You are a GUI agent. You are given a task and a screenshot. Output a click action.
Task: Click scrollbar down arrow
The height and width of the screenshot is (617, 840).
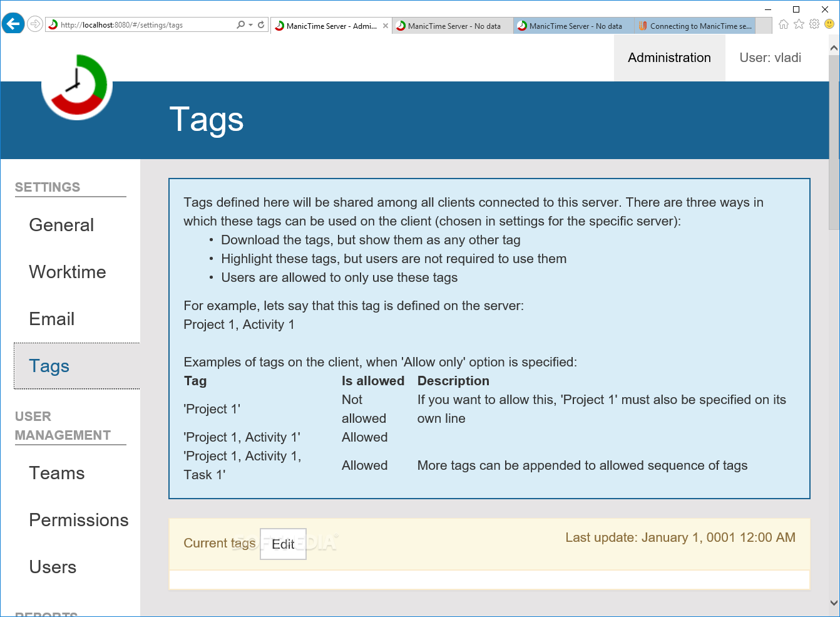coord(834,603)
